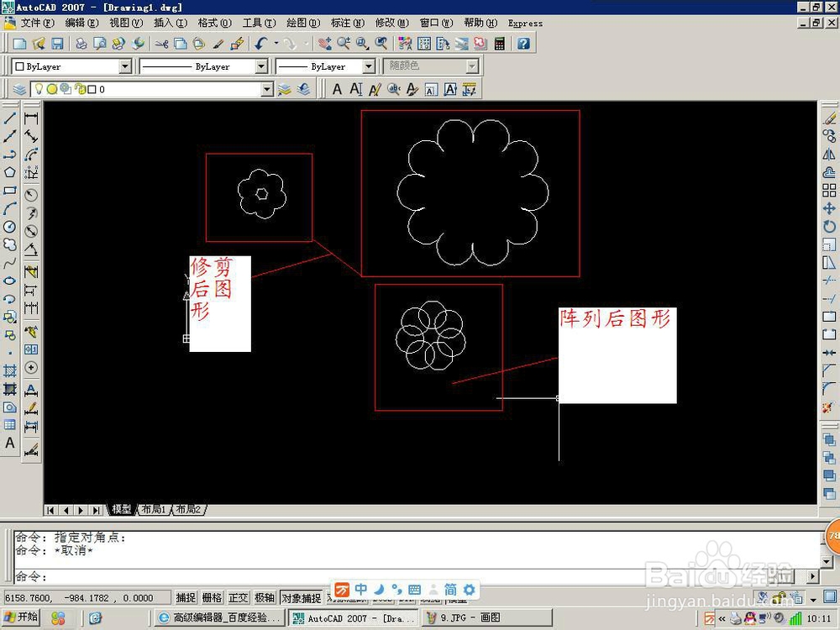Click the Plot (print) icon

click(x=81, y=44)
